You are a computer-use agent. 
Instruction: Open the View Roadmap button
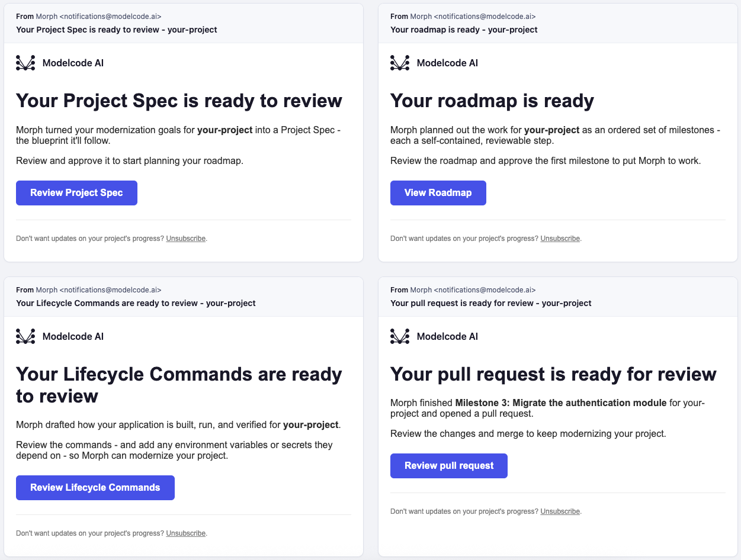[438, 193]
